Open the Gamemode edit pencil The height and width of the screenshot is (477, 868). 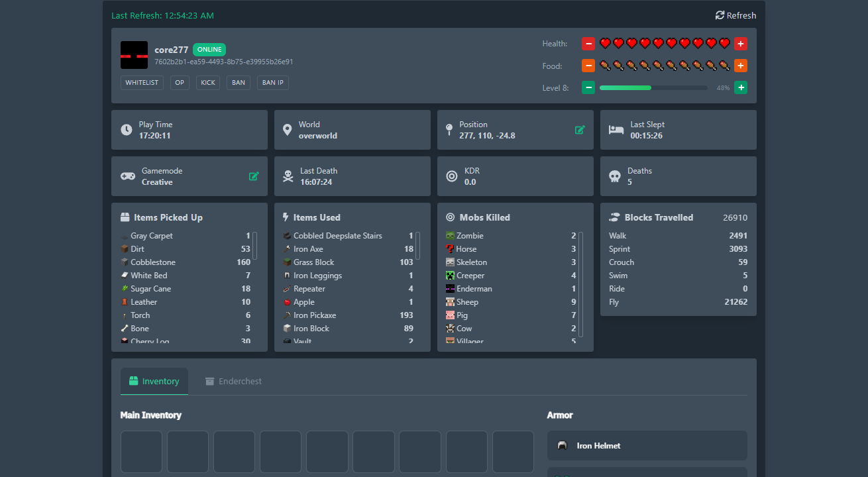pos(254,176)
